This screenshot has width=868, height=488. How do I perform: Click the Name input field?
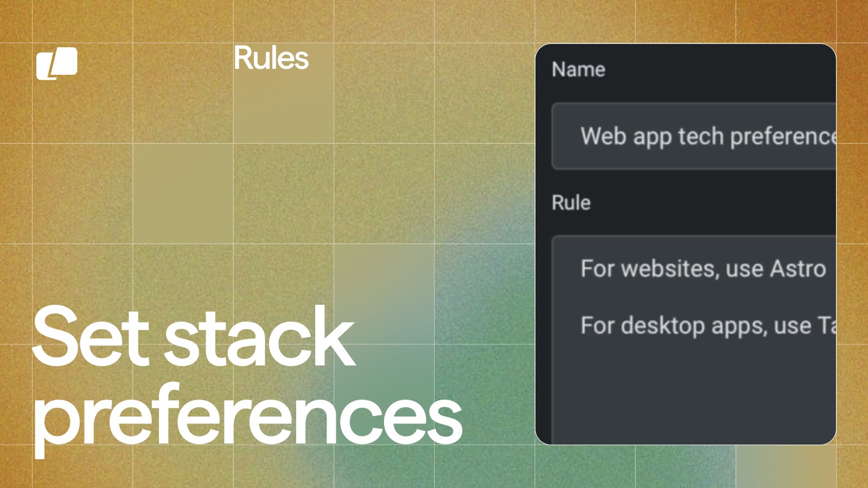(x=694, y=137)
